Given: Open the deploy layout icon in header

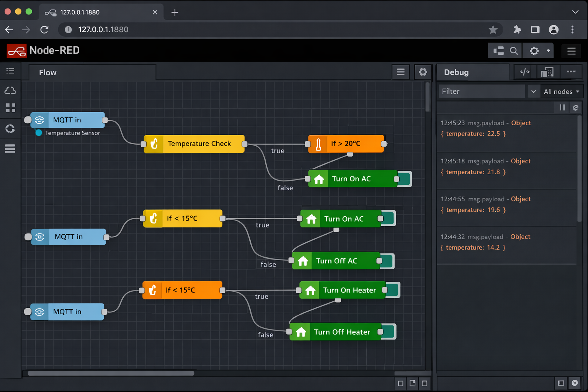Looking at the screenshot, I should click(498, 51).
